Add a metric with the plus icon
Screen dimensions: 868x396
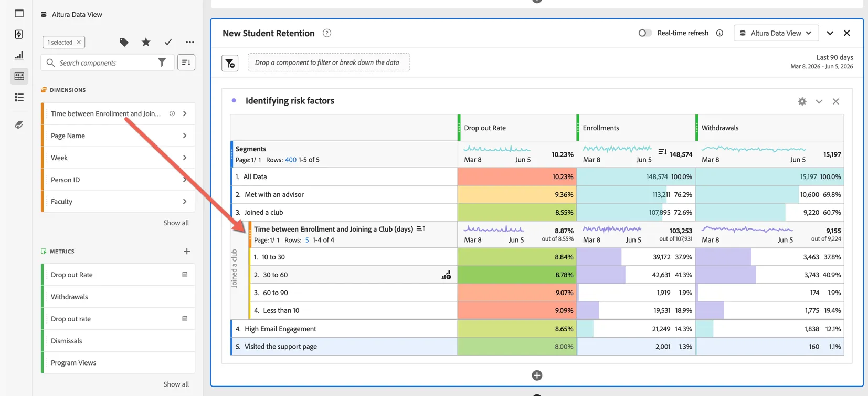[187, 251]
